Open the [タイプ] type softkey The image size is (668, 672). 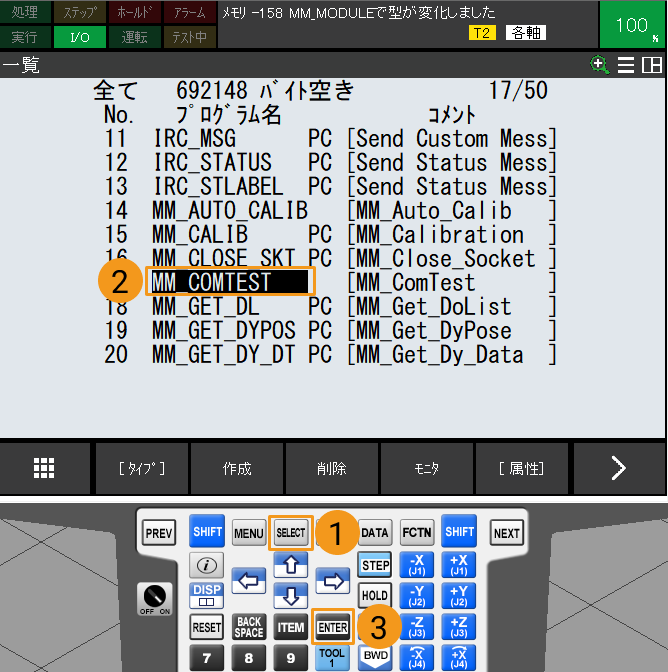point(142,468)
